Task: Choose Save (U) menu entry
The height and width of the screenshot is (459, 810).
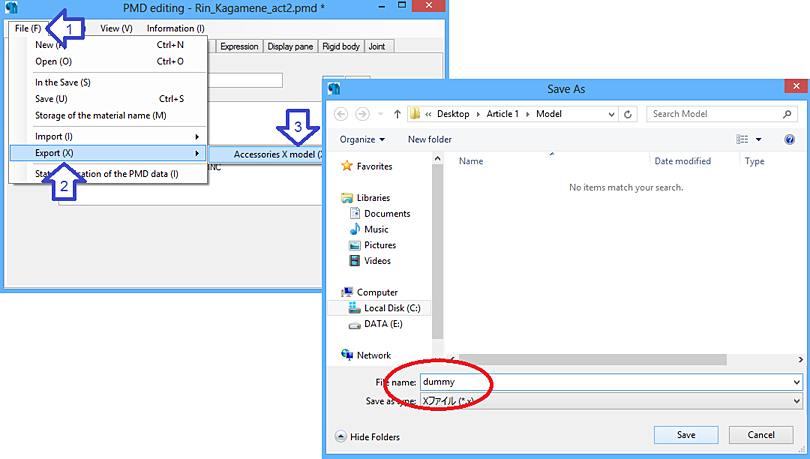Action: [108, 99]
